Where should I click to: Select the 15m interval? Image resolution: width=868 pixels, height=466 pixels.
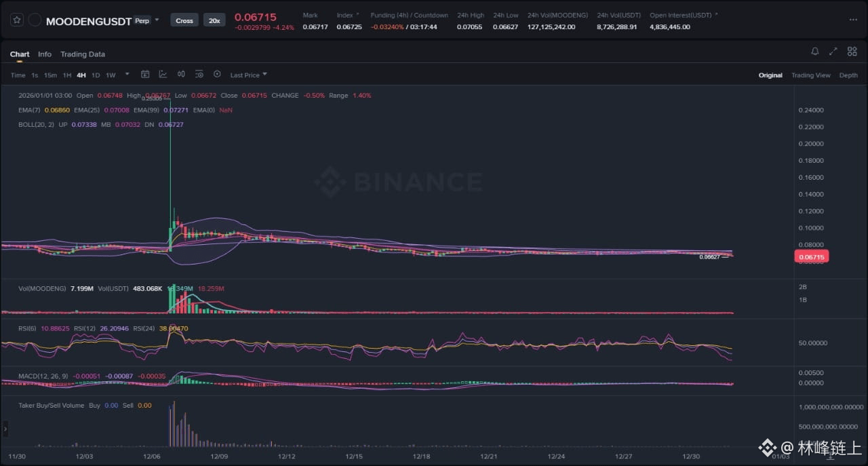point(50,75)
